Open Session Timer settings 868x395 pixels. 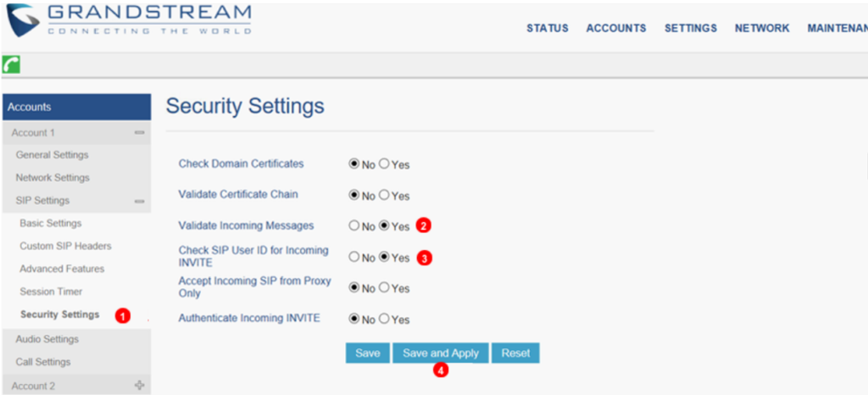point(51,292)
